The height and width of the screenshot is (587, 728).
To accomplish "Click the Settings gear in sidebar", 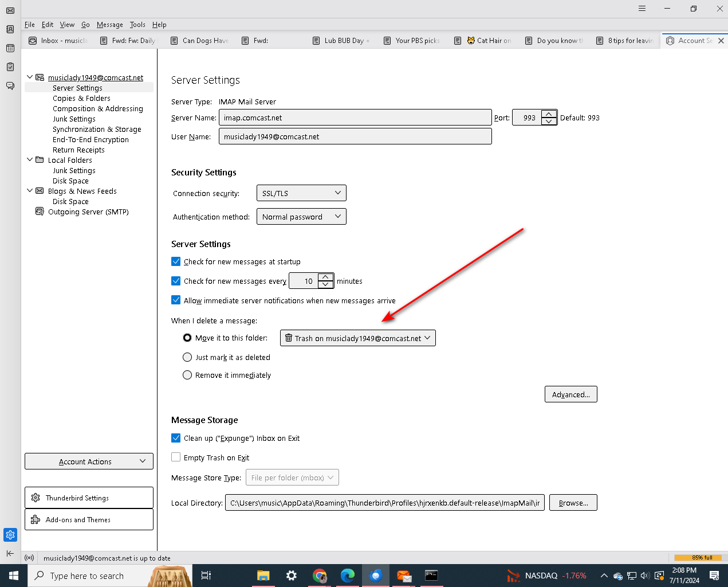I will click(10, 535).
